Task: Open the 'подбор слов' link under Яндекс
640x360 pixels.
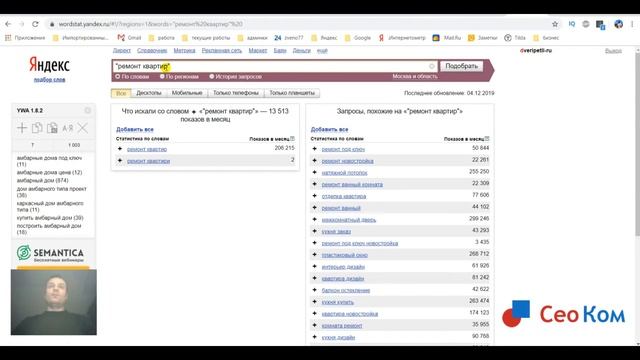Action: click(49, 80)
